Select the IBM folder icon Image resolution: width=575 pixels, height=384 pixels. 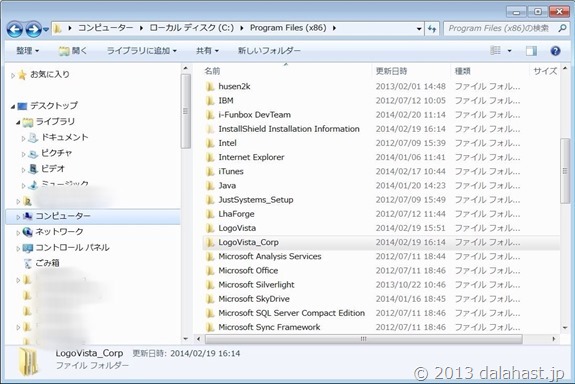point(210,101)
